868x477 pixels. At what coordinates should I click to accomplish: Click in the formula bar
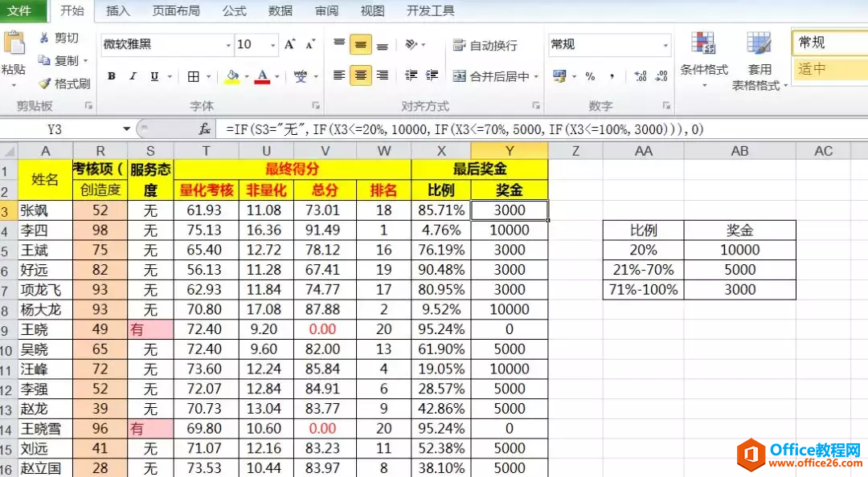pos(542,129)
